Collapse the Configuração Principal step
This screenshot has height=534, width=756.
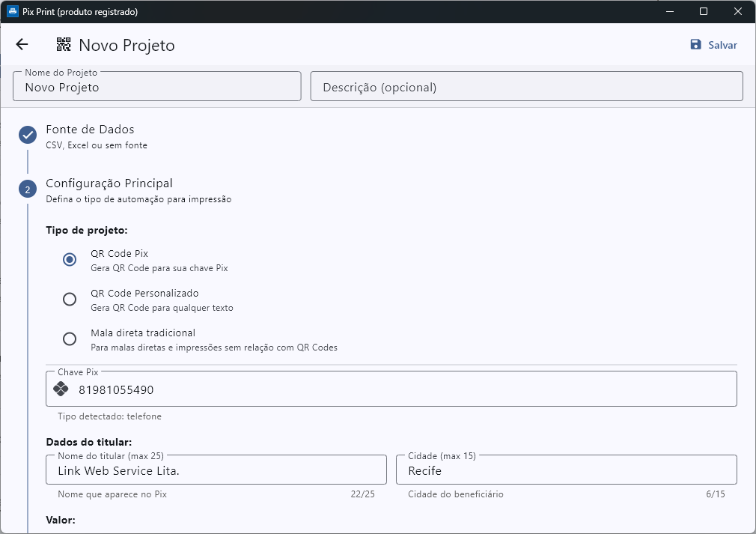109,183
